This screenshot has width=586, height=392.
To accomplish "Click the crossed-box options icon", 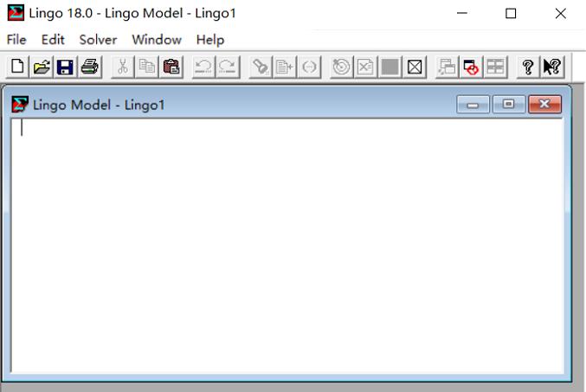I will (x=415, y=67).
